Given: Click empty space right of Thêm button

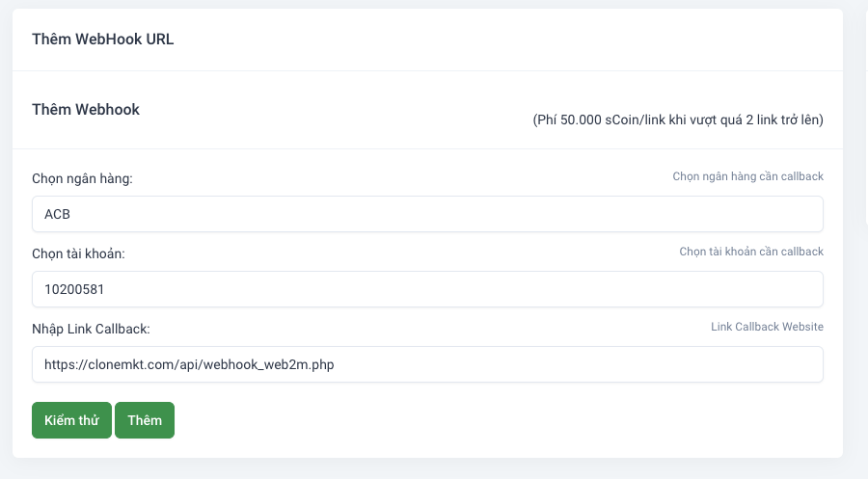Looking at the screenshot, I should click(x=482, y=420).
